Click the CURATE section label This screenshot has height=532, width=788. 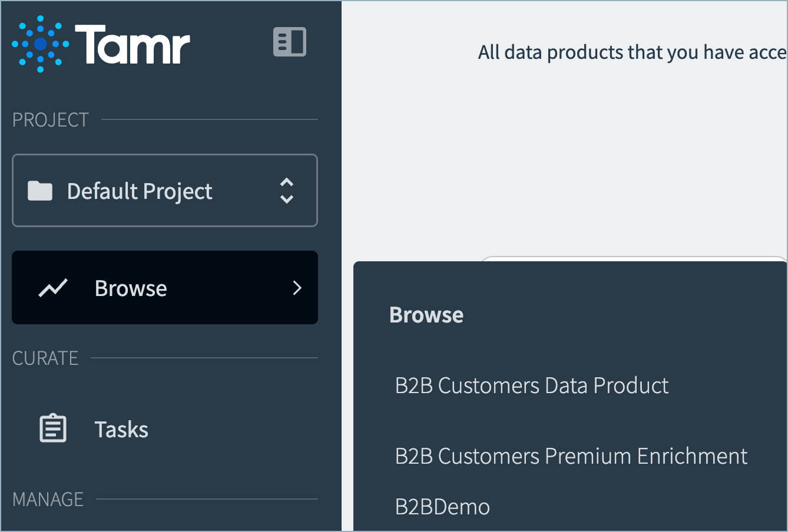click(x=45, y=358)
